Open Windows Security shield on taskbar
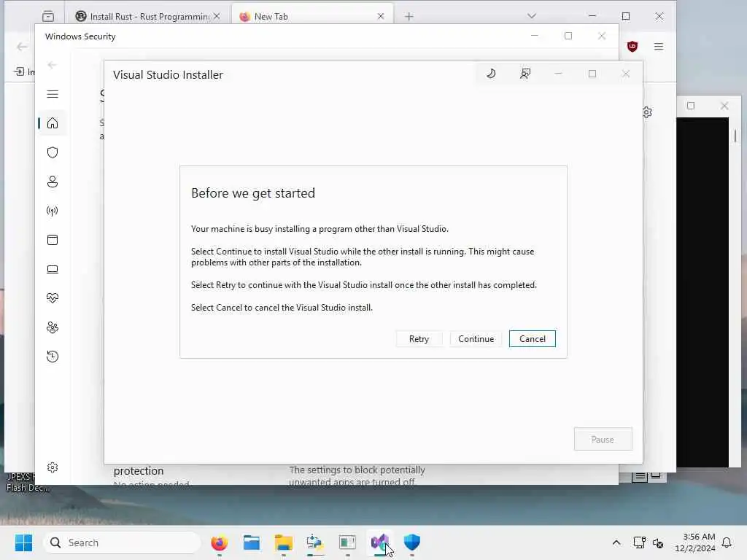This screenshot has height=560, width=747. (x=411, y=542)
